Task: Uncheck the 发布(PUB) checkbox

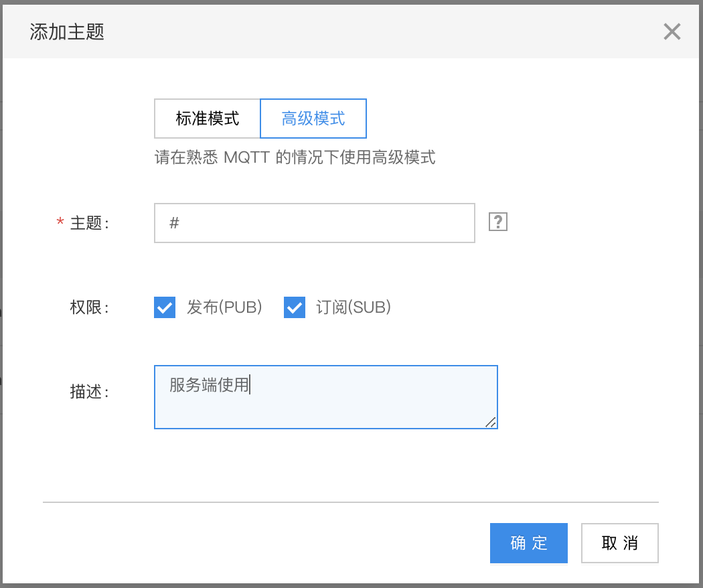Action: tap(165, 307)
